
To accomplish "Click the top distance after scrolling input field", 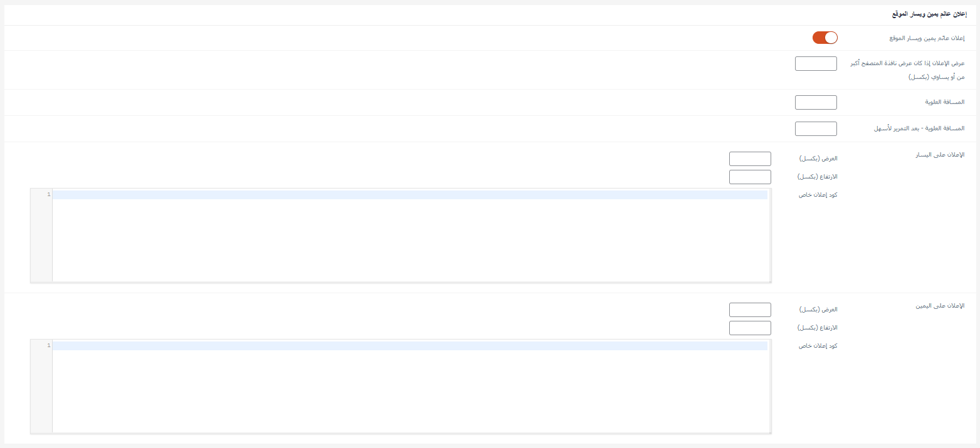I will tap(816, 128).
